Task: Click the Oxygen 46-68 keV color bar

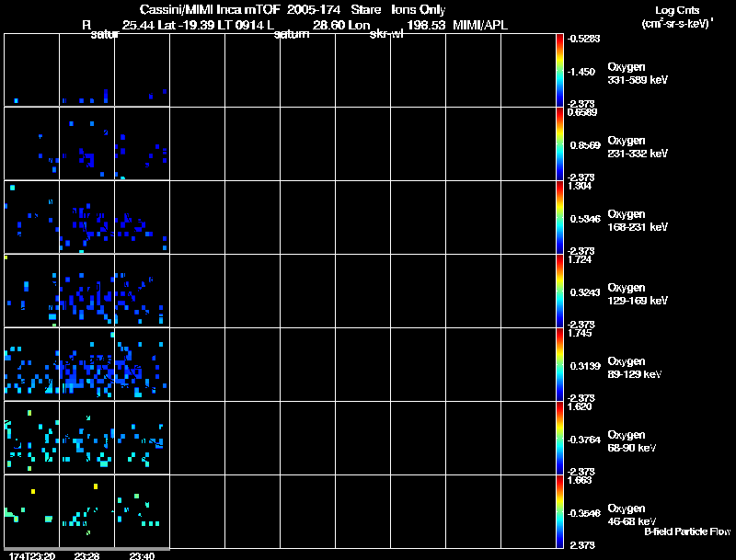Action: pyautogui.click(x=559, y=511)
